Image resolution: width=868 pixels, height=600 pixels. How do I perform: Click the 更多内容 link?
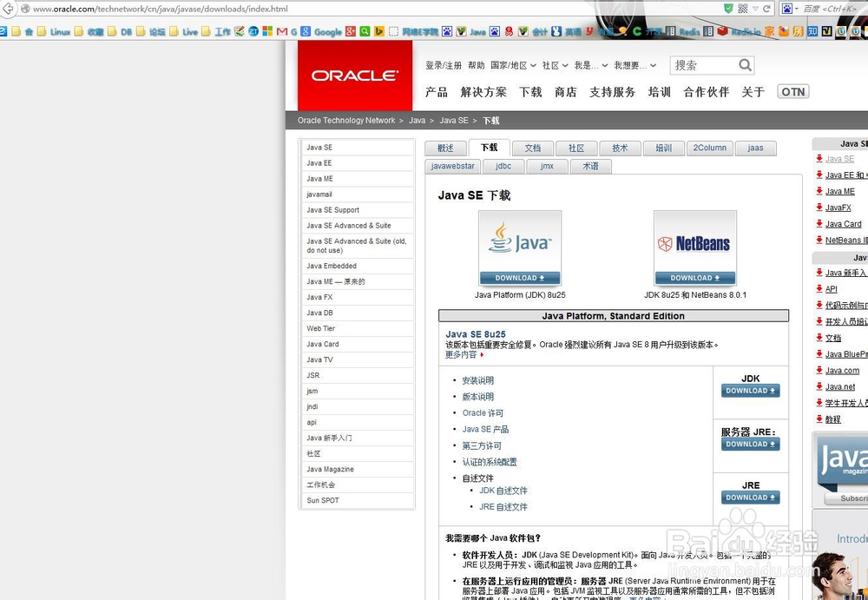point(462,354)
